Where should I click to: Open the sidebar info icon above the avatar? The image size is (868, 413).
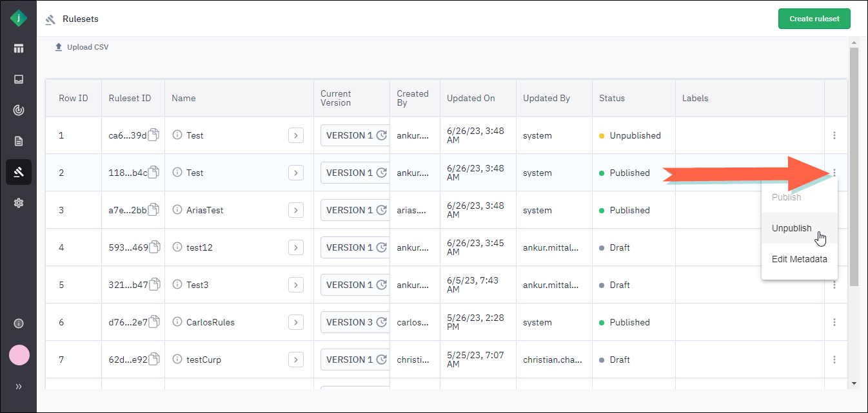[x=19, y=323]
